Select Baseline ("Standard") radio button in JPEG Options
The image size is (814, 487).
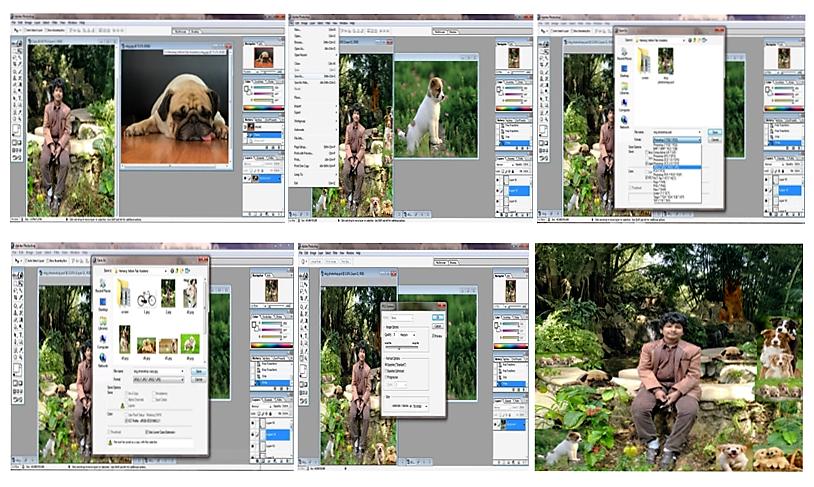pos(386,364)
